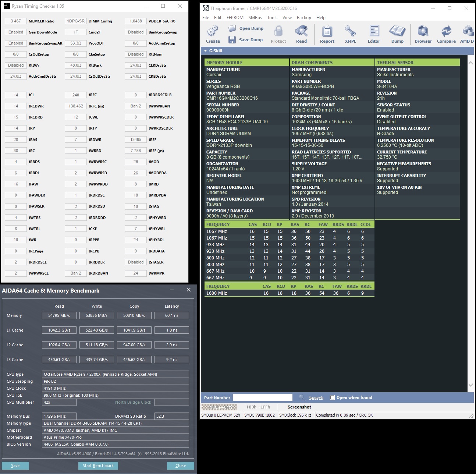
Task: Close the AIDA64 benchmark window with X
Action: tap(189, 290)
